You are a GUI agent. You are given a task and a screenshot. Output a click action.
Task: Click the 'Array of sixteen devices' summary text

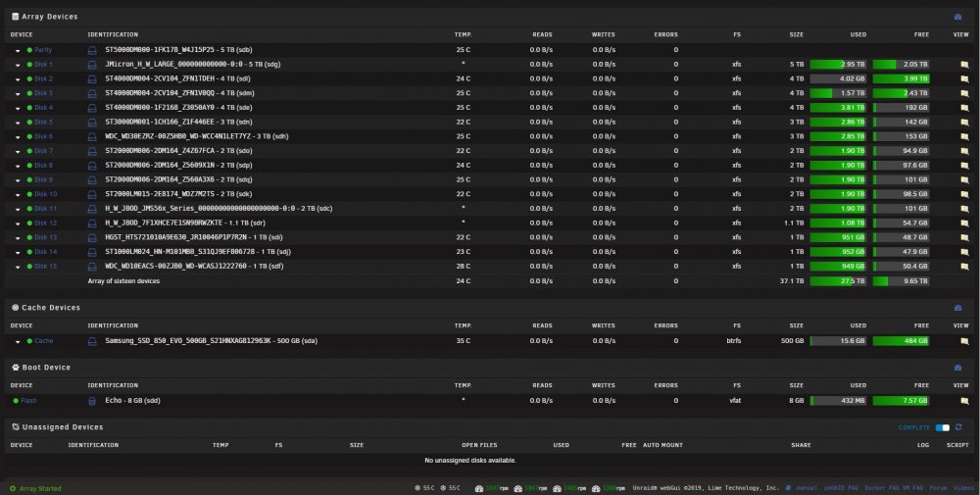tap(123, 281)
